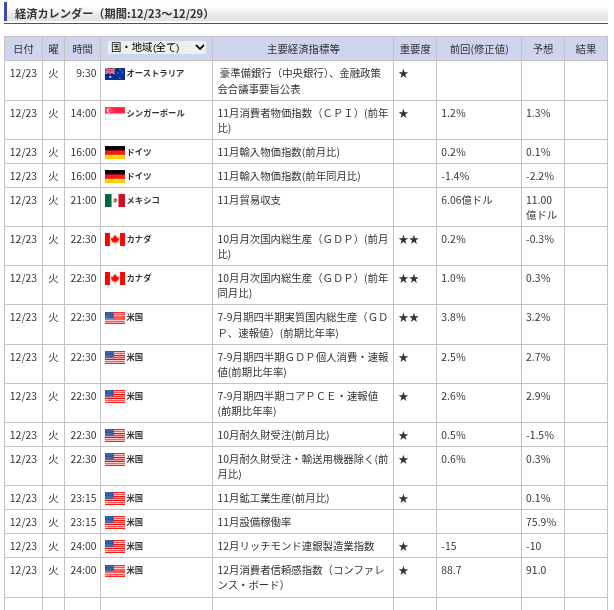The width and height of the screenshot is (614, 610).
Task: Click US flag in 11月鉱工業生産 row
Action: (115, 498)
